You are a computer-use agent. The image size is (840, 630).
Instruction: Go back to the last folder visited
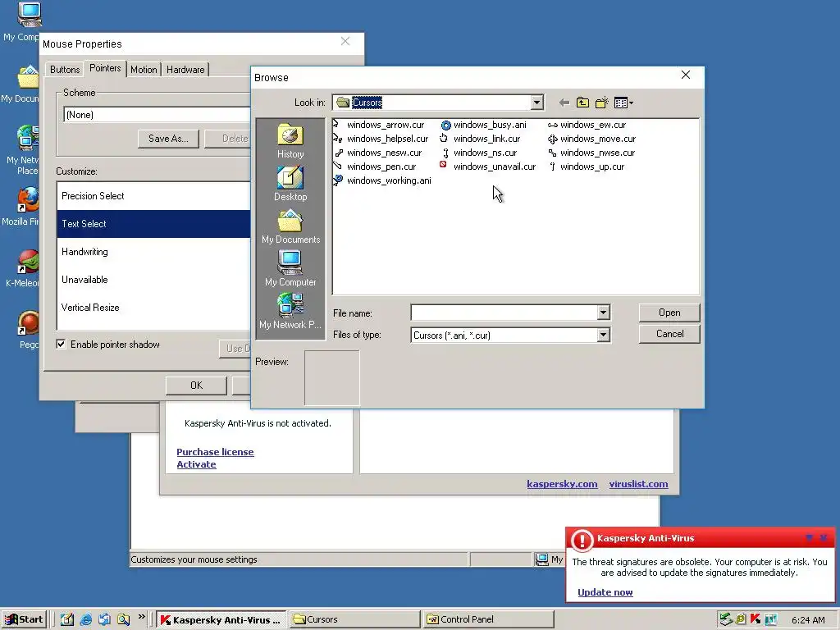[x=564, y=103]
